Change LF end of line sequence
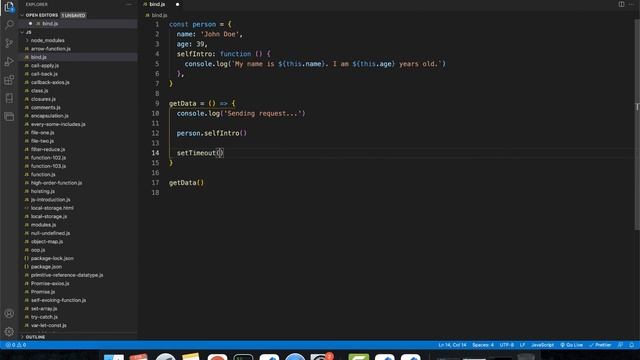Viewport: 640px width, 360px height. pos(522,345)
